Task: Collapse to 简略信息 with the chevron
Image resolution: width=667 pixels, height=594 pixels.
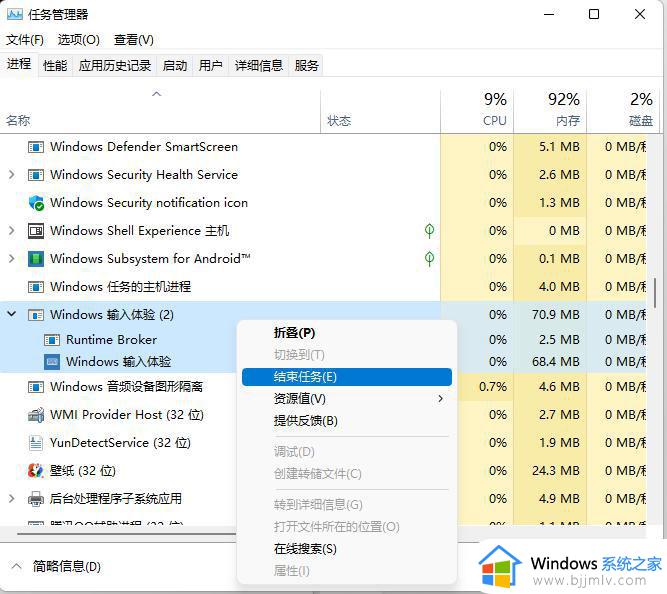Action: 16,566
